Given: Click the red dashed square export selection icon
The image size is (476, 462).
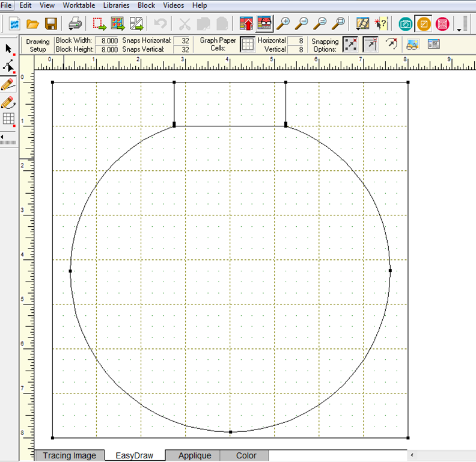Looking at the screenshot, I should point(99,23).
